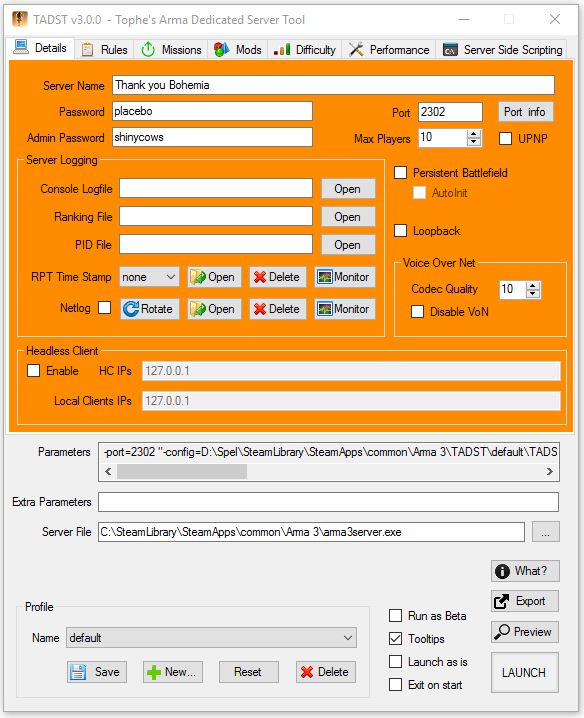Monitor the RPT log file
This screenshot has width=584, height=718.
344,277
